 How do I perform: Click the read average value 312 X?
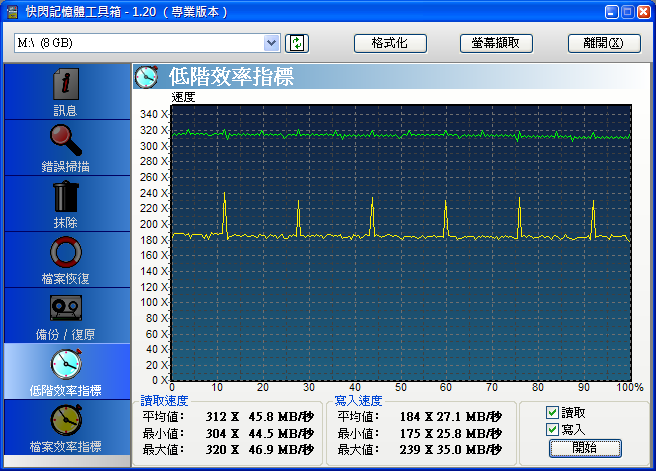coord(222,417)
